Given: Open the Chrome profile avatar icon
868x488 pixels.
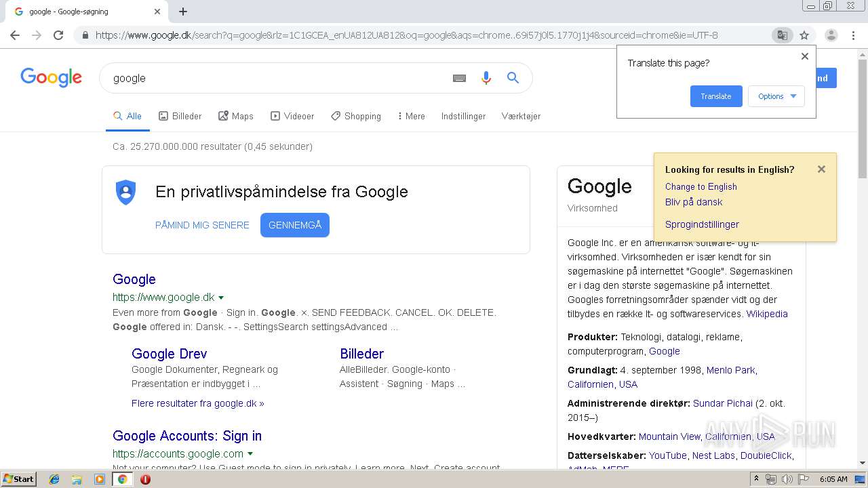Looking at the screenshot, I should pyautogui.click(x=831, y=35).
